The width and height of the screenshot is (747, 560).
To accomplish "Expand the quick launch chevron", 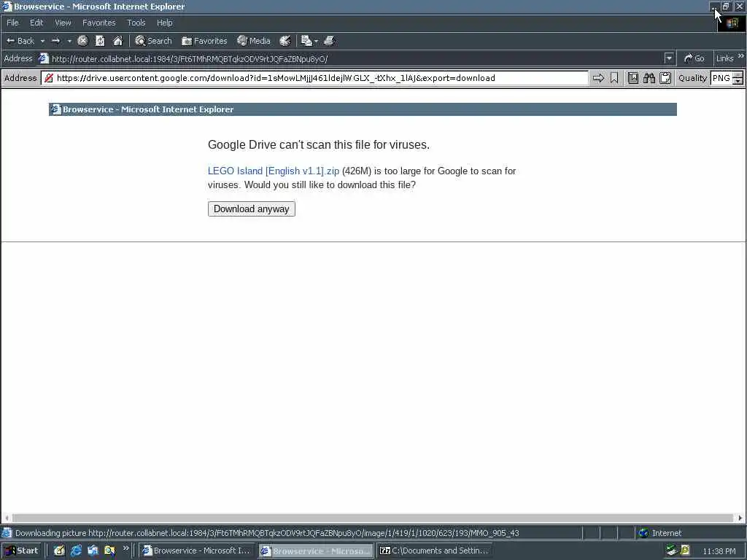I will pos(125,548).
